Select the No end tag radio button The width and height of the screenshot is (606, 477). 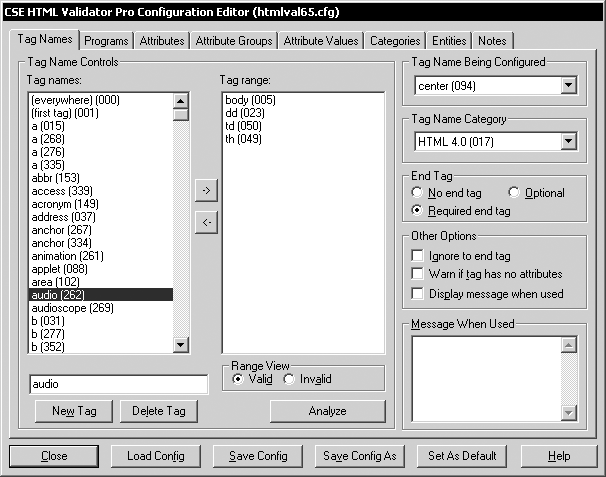[x=417, y=193]
